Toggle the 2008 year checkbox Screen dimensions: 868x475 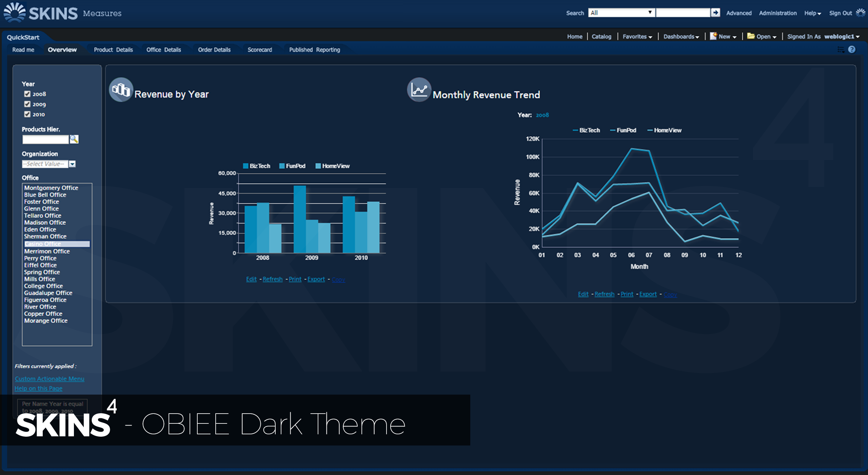tap(27, 94)
